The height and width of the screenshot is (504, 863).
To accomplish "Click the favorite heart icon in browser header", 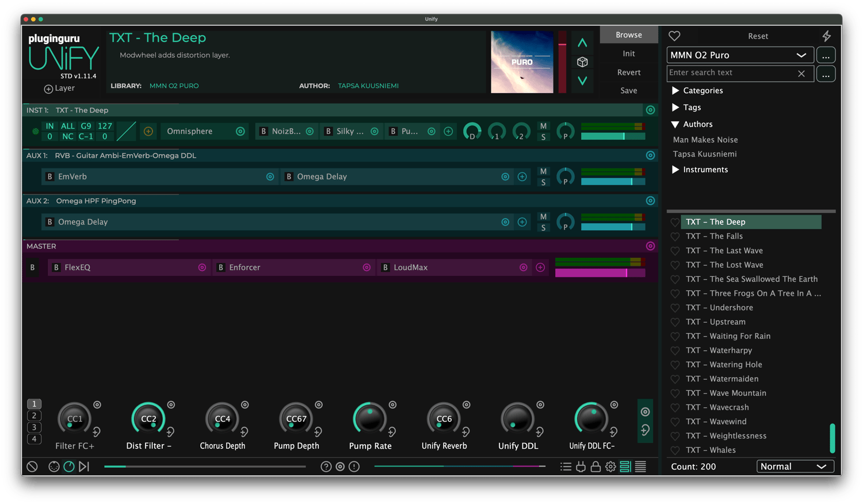I will (674, 36).
